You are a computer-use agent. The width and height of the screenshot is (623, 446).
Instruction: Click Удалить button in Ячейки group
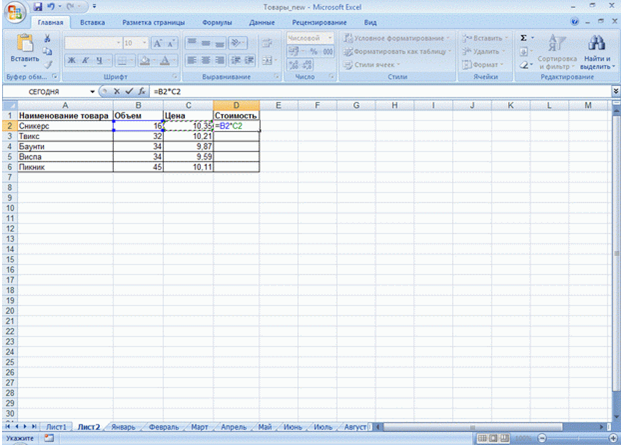click(x=483, y=52)
